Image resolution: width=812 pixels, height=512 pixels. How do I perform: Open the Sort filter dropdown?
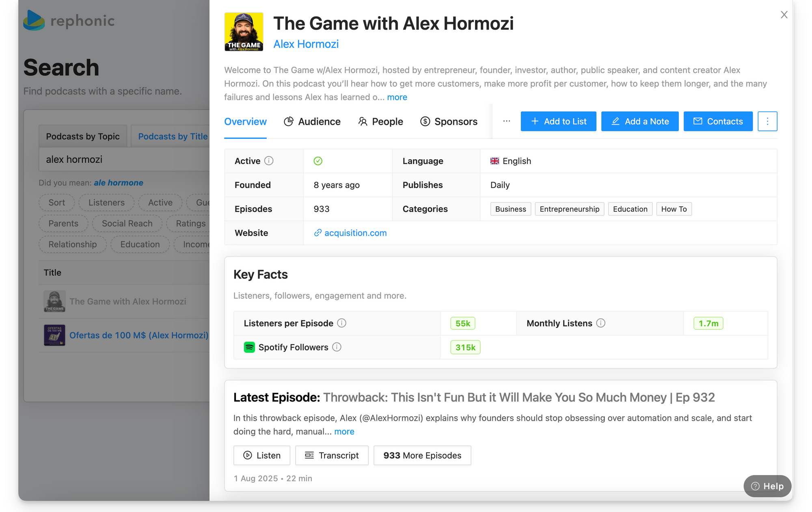[57, 203]
